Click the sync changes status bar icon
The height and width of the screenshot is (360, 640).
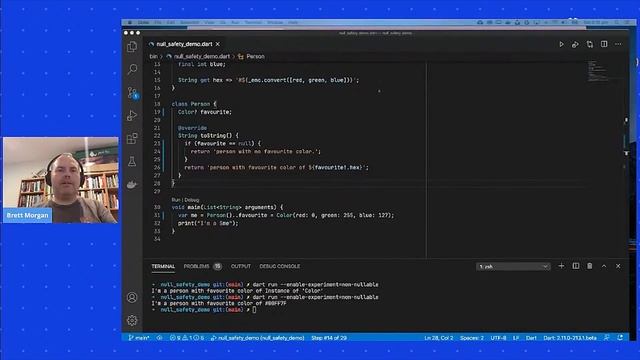[x=160, y=338]
